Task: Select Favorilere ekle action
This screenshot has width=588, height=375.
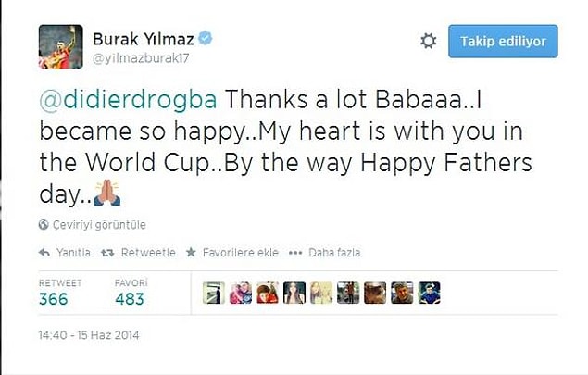Action: 241,253
